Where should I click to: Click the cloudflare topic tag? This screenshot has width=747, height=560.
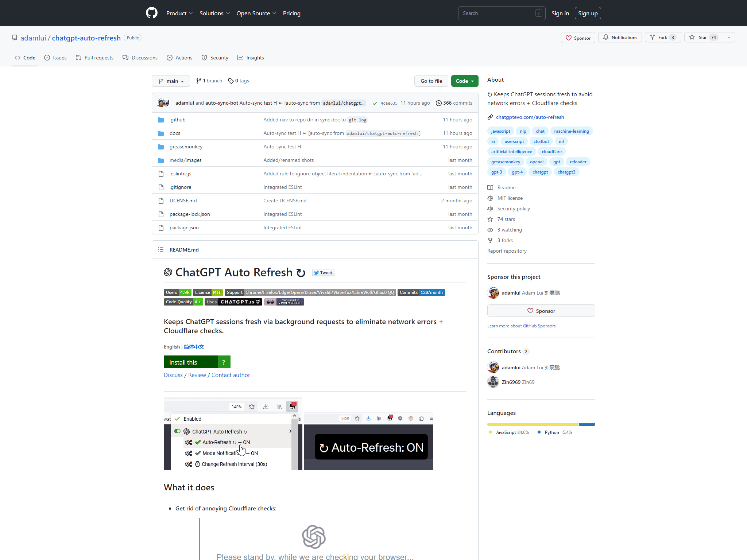coord(551,152)
